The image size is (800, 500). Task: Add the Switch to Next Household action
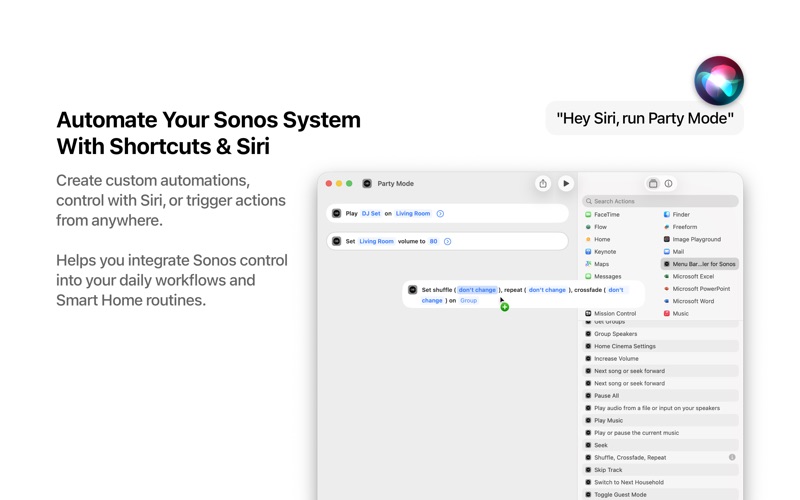coord(661,482)
